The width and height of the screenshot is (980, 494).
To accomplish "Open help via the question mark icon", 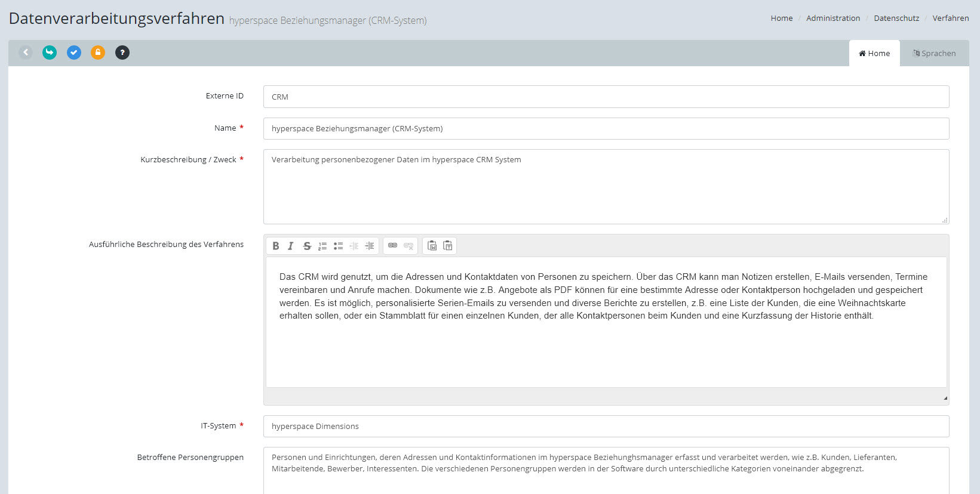I will (x=122, y=53).
